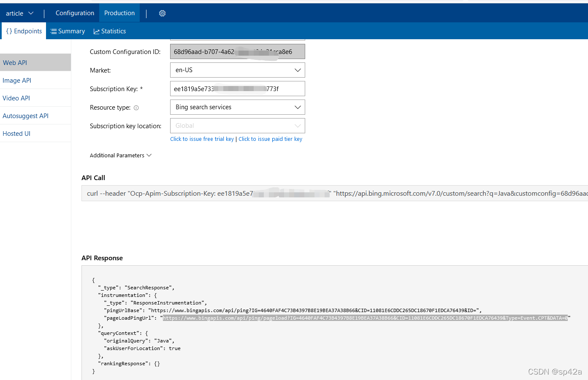This screenshot has height=380, width=588.
Task: Open the Endpoints tab
Action: click(x=24, y=31)
